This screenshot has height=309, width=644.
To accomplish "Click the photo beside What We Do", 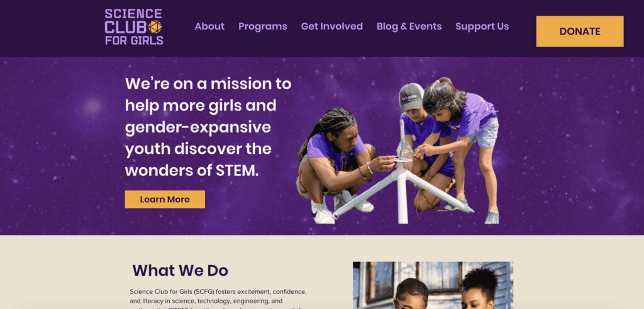I will [433, 285].
